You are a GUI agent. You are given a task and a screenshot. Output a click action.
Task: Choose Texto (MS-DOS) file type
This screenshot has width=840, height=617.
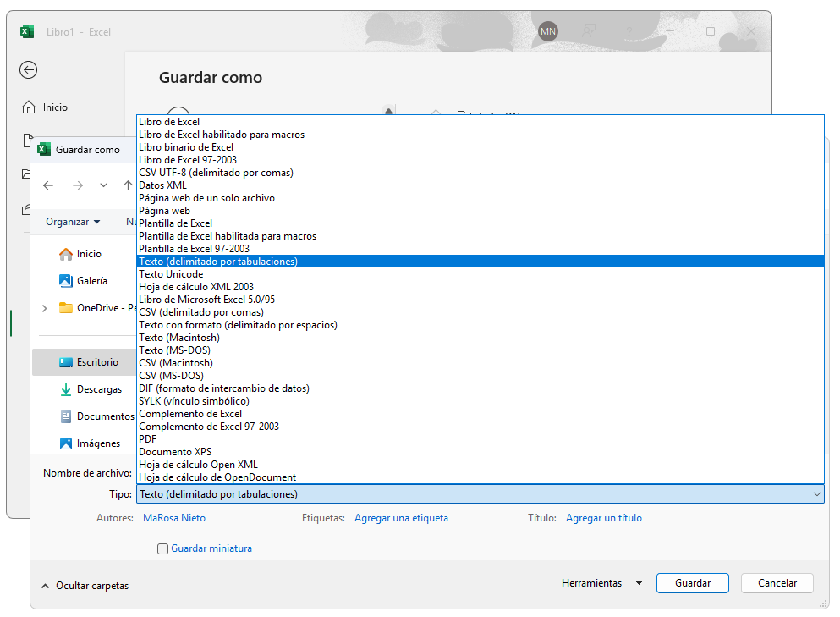[x=480, y=350]
